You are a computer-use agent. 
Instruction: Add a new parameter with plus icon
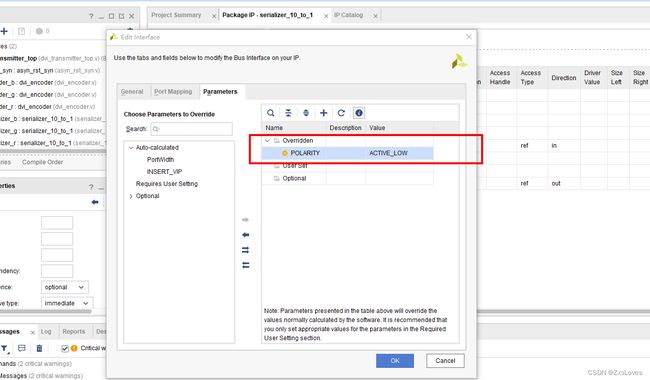(324, 113)
